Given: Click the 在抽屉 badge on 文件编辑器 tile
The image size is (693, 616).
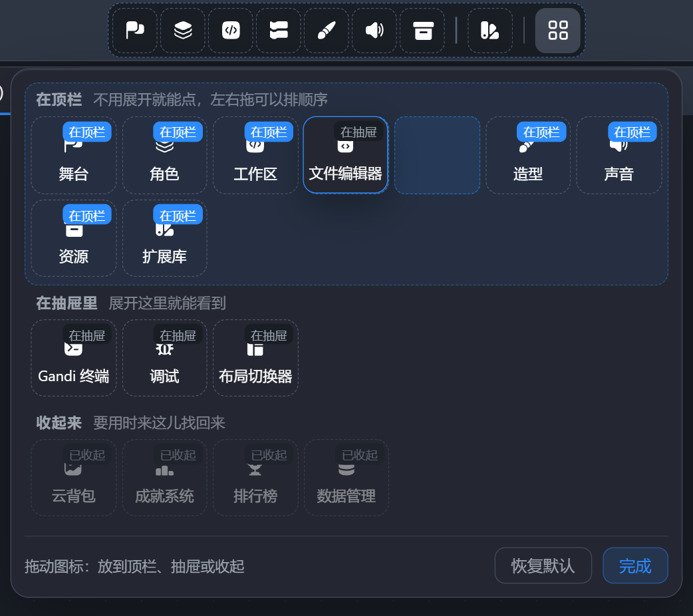Looking at the screenshot, I should coord(358,132).
